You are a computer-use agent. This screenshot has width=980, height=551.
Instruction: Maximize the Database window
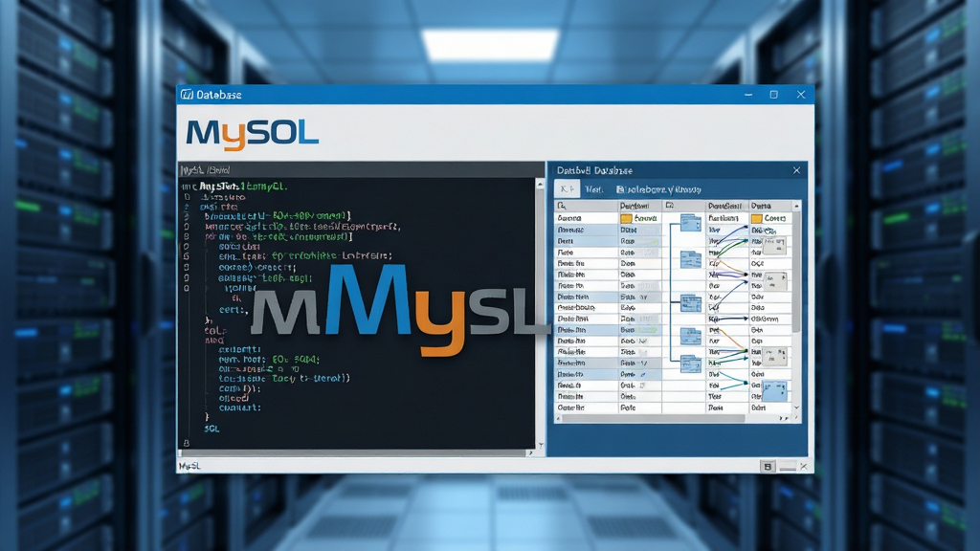point(773,95)
